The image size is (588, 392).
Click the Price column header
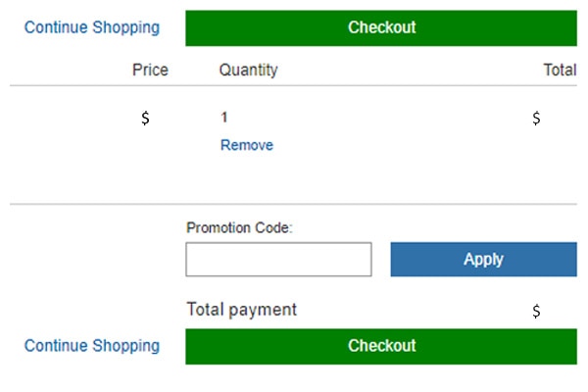(150, 70)
